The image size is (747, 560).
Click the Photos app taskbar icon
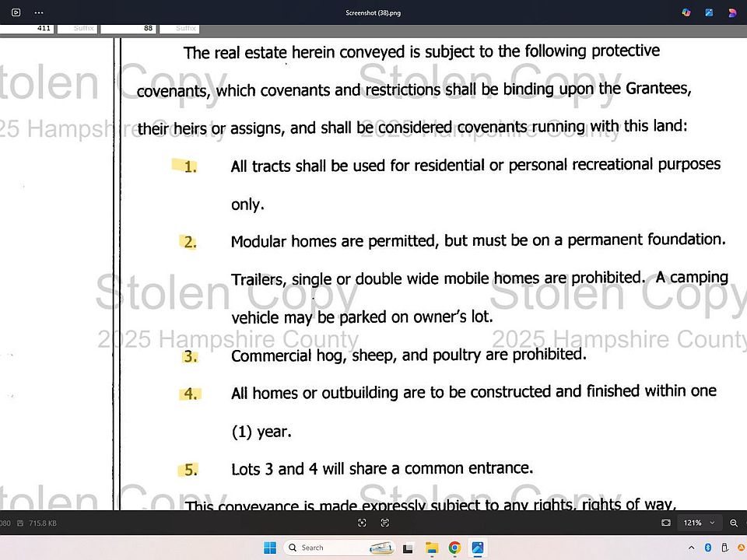coord(477,548)
